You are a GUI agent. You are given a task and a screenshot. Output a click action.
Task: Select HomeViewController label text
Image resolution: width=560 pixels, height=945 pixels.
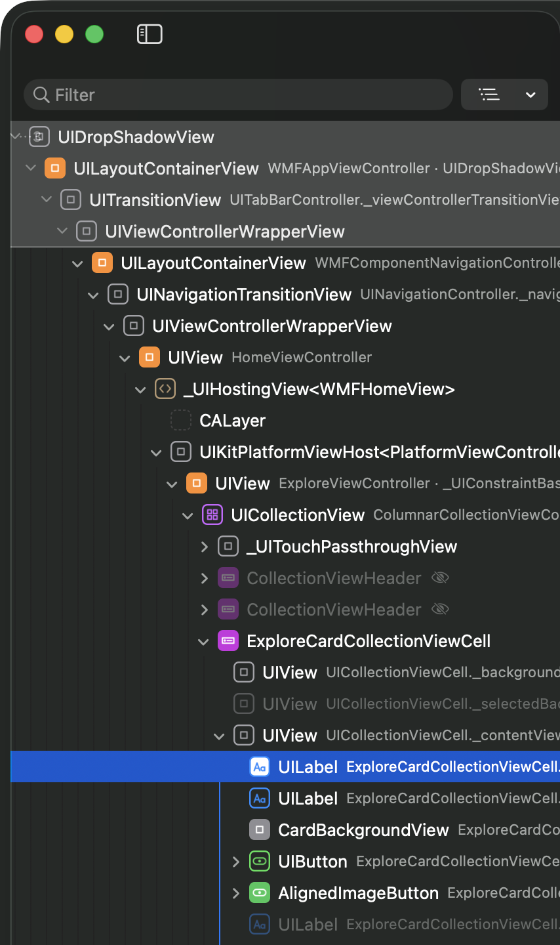coord(302,358)
